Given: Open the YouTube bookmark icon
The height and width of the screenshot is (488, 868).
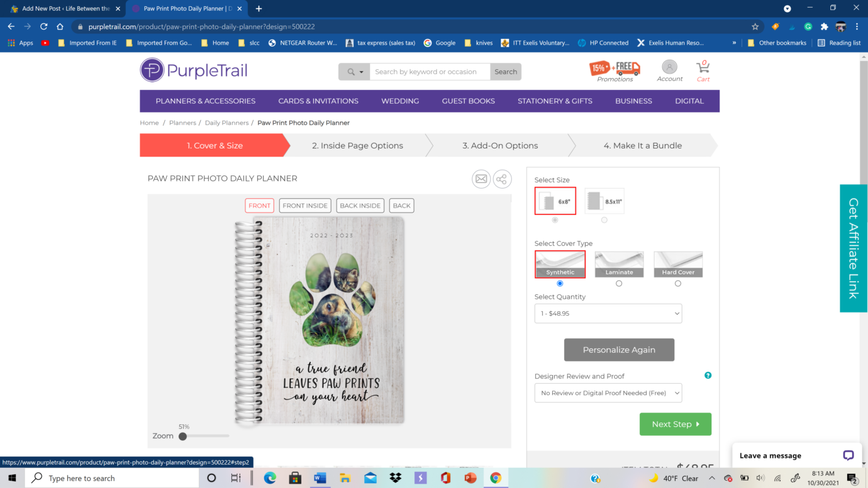Looking at the screenshot, I should tap(45, 43).
